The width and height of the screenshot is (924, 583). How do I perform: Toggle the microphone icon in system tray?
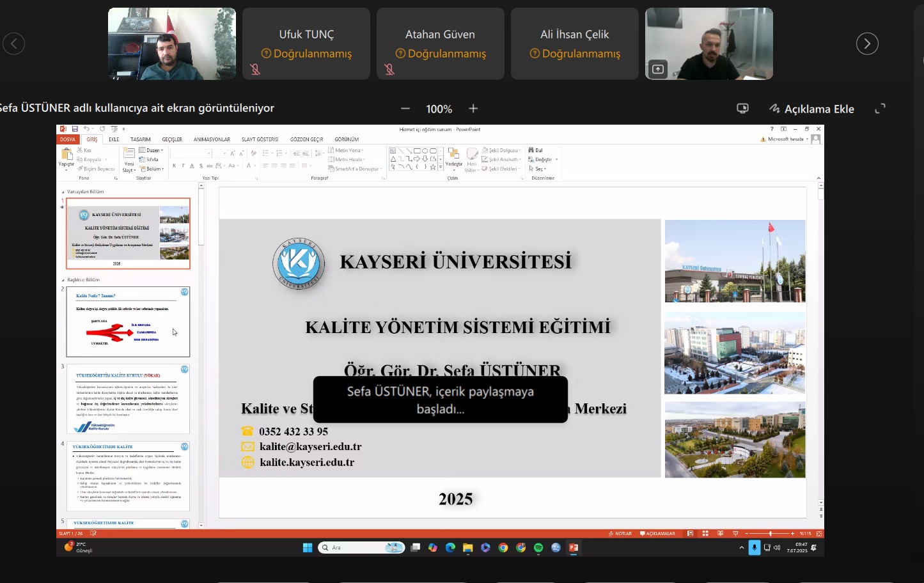pyautogui.click(x=755, y=548)
